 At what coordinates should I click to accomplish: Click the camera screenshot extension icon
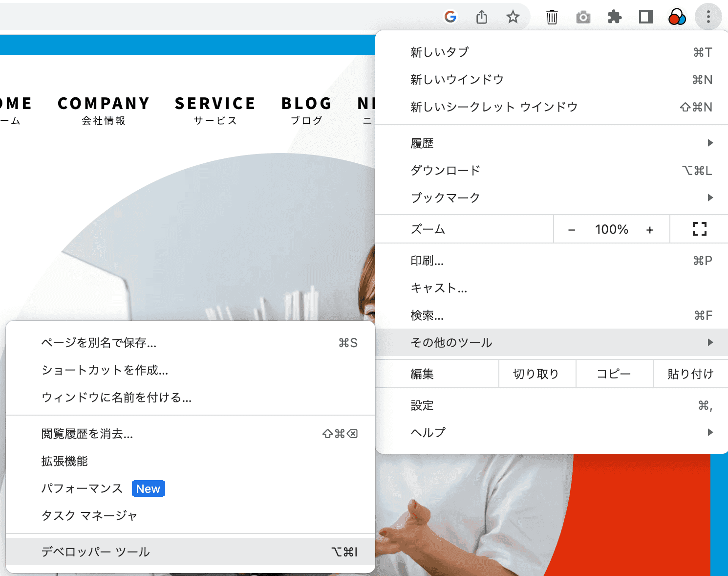583,18
